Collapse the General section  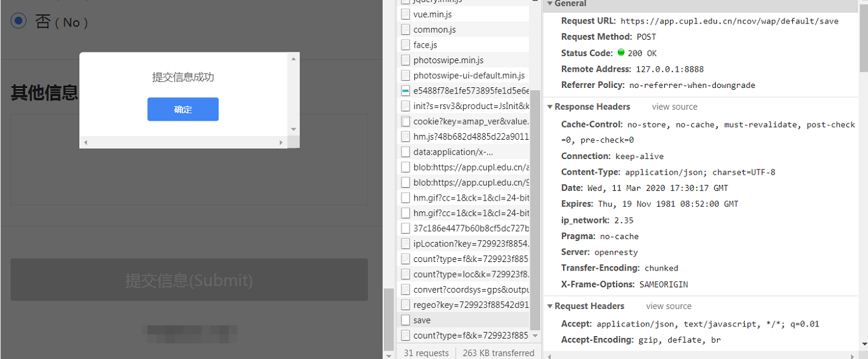(550, 4)
